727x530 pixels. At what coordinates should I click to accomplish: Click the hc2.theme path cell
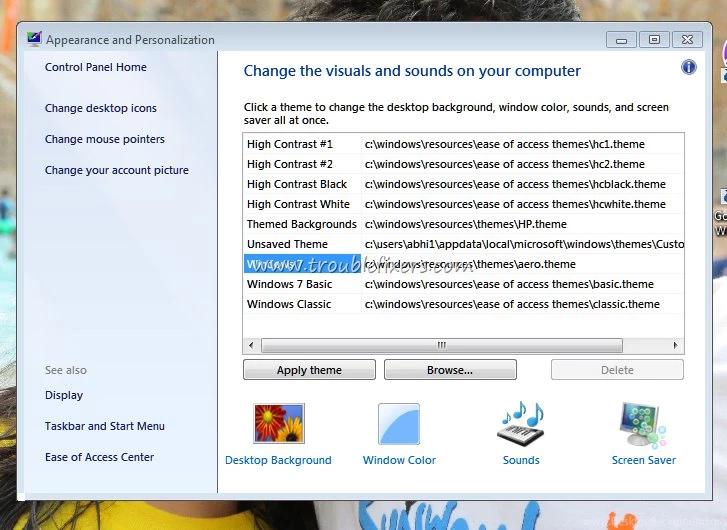[504, 164]
